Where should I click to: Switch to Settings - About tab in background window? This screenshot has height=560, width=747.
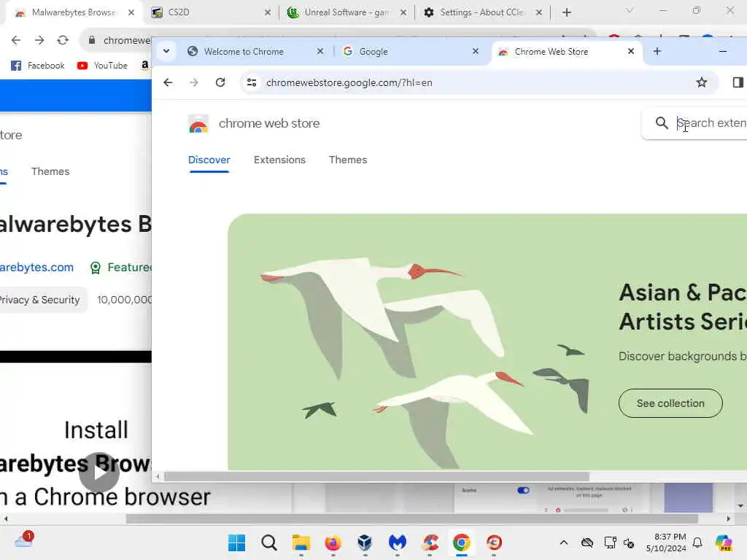click(481, 12)
